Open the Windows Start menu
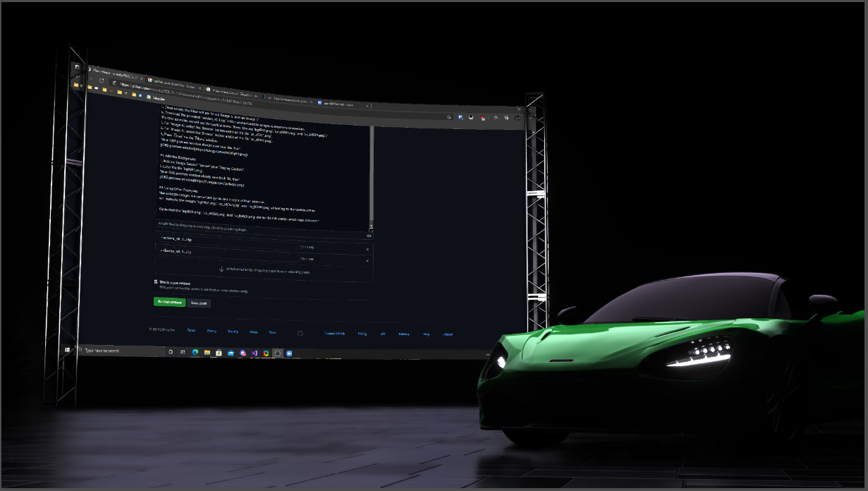The width and height of the screenshot is (868, 491). coord(67,350)
